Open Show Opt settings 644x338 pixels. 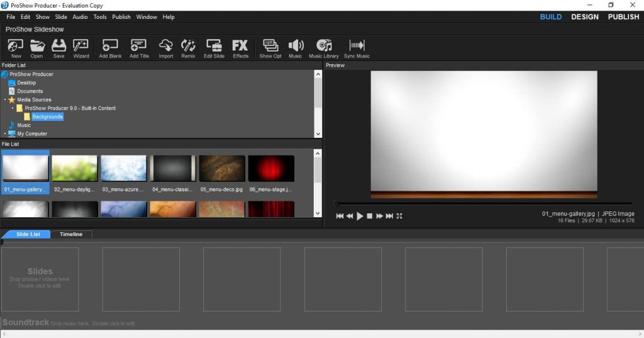click(x=270, y=48)
